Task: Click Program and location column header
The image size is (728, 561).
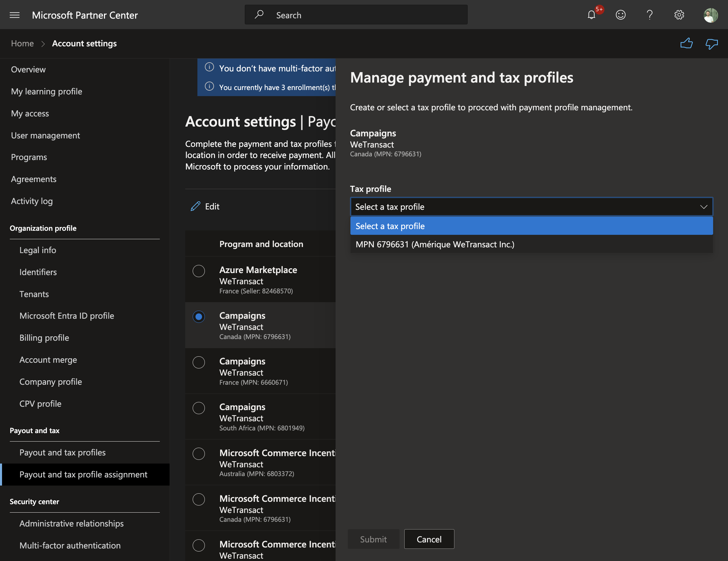Action: point(261,244)
